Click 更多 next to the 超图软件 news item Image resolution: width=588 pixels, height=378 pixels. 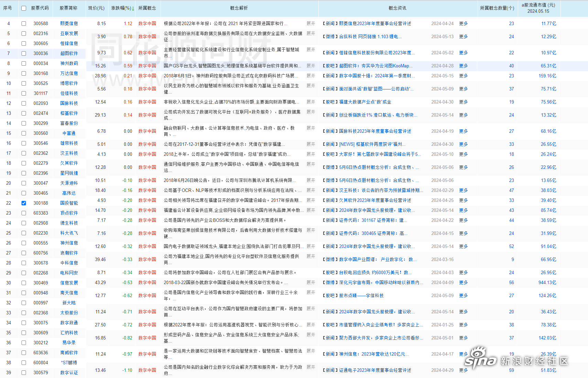coord(463,66)
